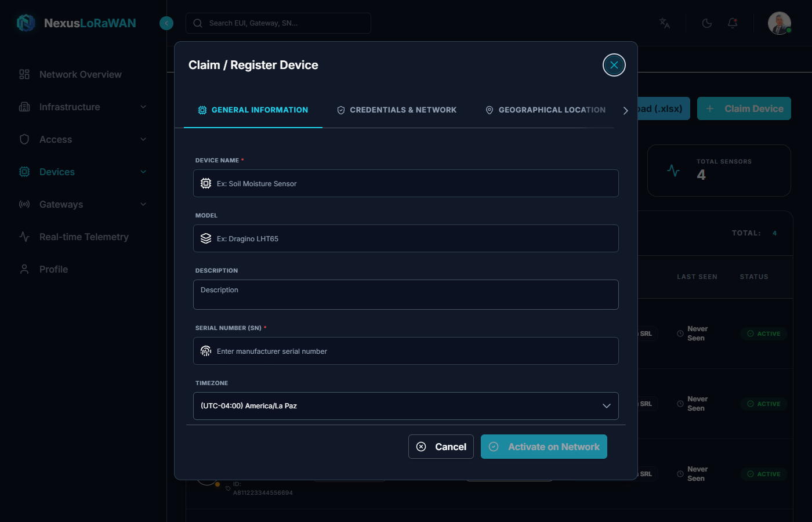
Task: Collapse the sidebar with the arrow button
Action: click(166, 23)
